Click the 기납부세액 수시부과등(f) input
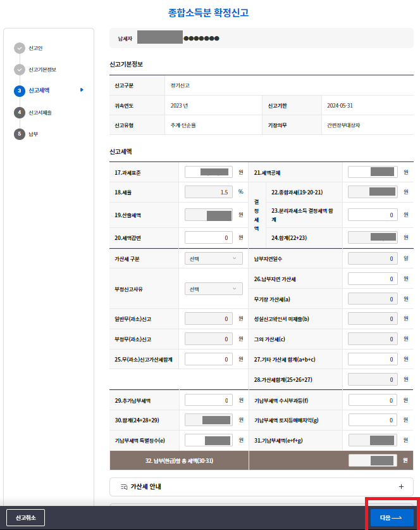 click(x=373, y=401)
